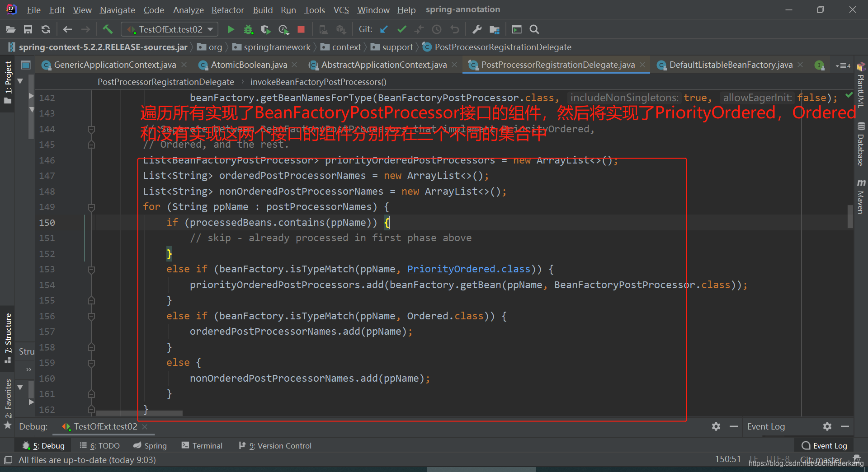Click Git: master branch in status bar

[x=821, y=460]
